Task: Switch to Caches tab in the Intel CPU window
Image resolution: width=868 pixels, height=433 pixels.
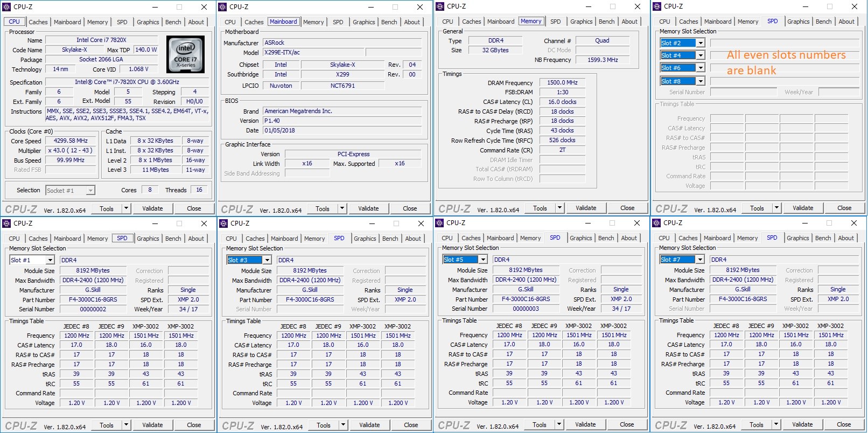Action: pyautogui.click(x=38, y=22)
